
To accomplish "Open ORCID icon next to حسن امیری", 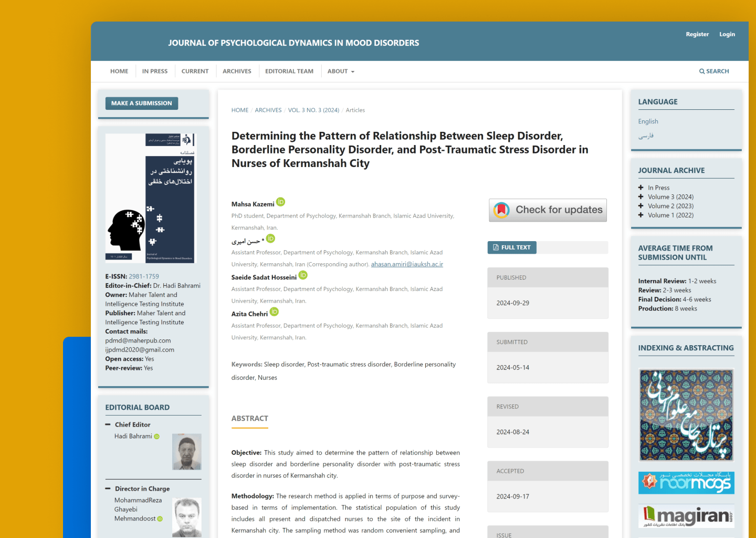I will coord(270,239).
